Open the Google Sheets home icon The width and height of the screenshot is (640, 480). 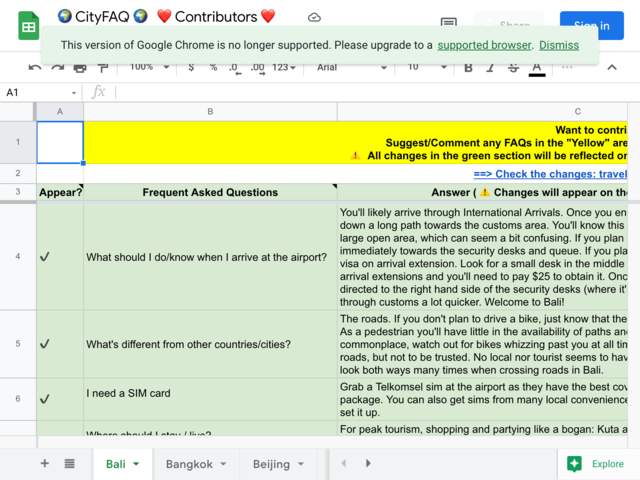(29, 26)
